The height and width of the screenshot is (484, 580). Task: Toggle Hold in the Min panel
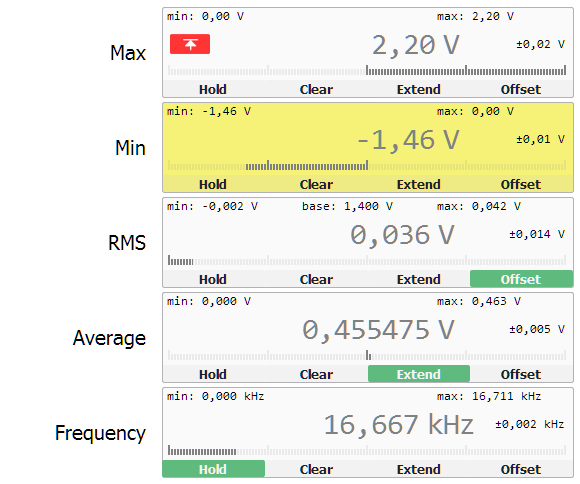coord(213,184)
